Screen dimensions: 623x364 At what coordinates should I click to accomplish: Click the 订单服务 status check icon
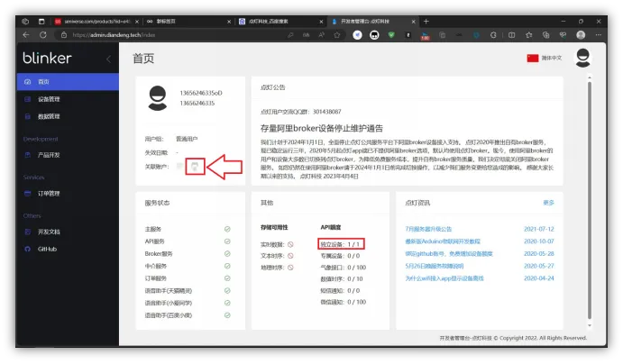point(227,278)
